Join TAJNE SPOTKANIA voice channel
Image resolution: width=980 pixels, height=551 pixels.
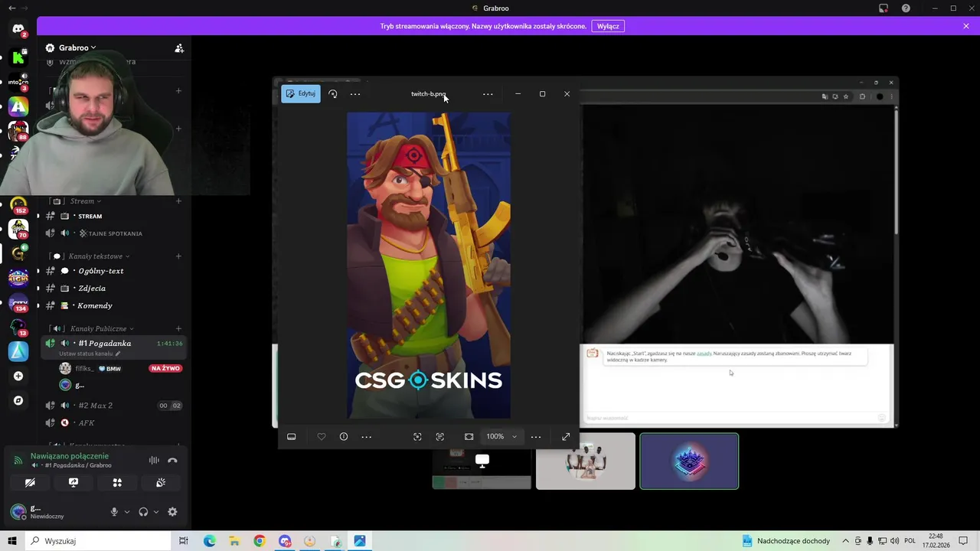point(111,233)
